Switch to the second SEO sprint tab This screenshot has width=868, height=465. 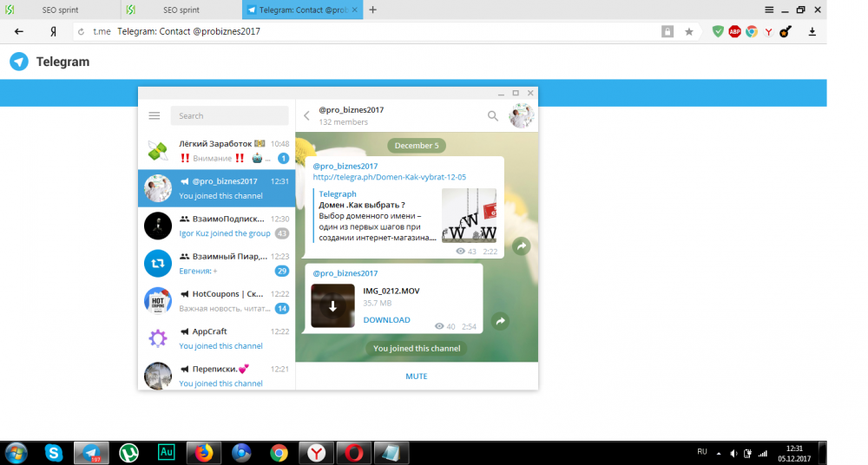point(181,10)
